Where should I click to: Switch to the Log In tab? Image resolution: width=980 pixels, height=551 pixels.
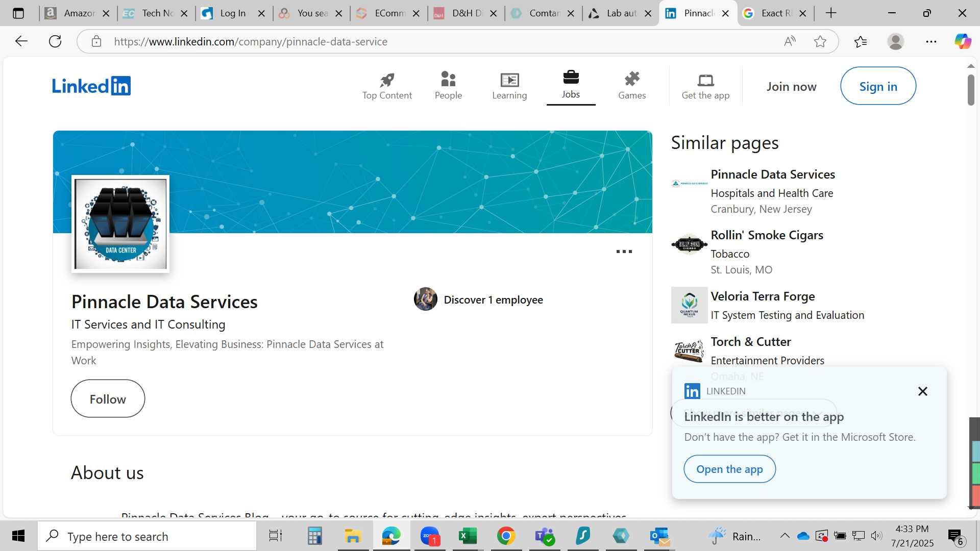point(234,13)
